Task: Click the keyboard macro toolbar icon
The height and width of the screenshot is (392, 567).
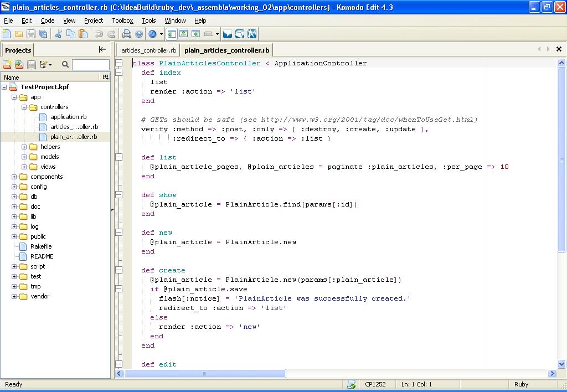Action: point(208,34)
